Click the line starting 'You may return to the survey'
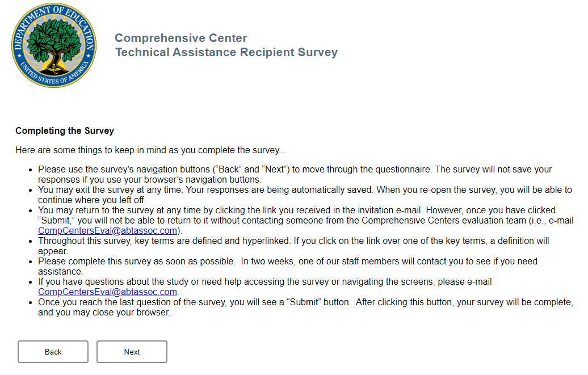This screenshot has width=588, height=375. [296, 210]
